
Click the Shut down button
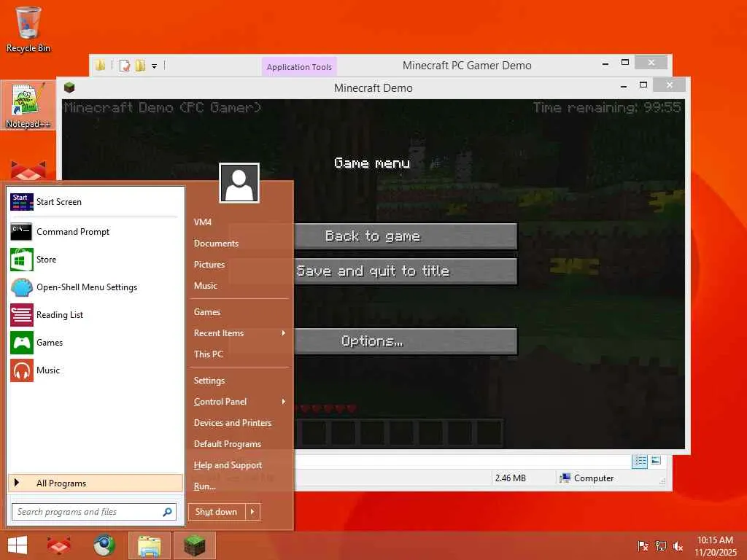click(x=217, y=512)
